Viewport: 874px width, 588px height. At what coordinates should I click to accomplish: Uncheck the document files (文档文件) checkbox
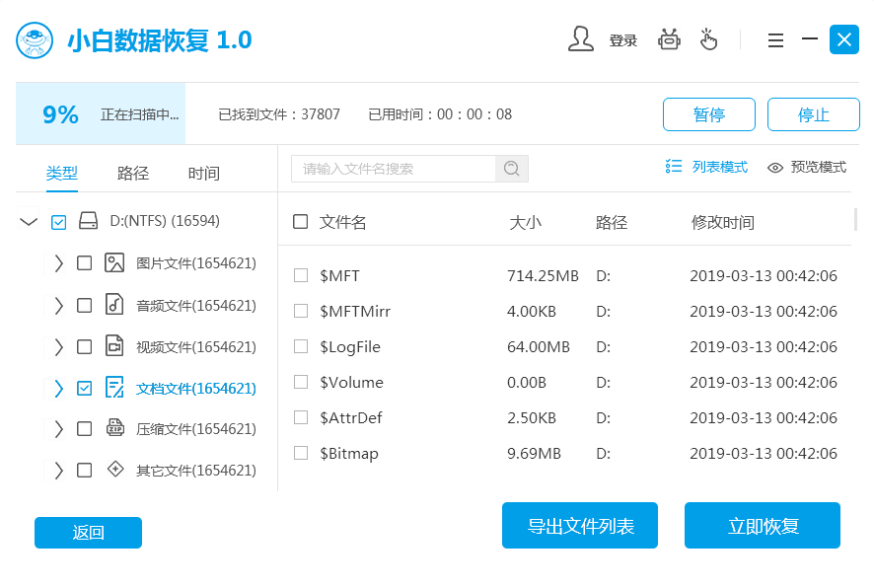pos(85,388)
